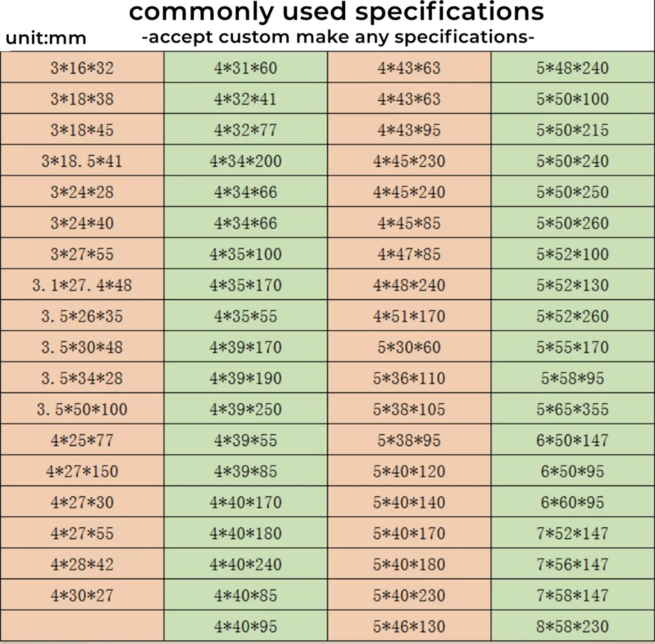Click the 6*60*95 specification entry
Screen dimensions: 655x644
572,503
